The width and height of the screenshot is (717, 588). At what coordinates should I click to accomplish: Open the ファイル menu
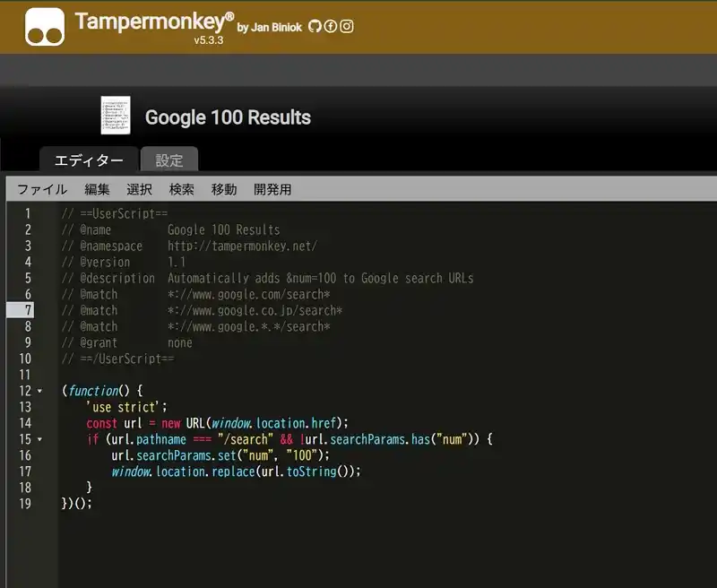point(42,189)
